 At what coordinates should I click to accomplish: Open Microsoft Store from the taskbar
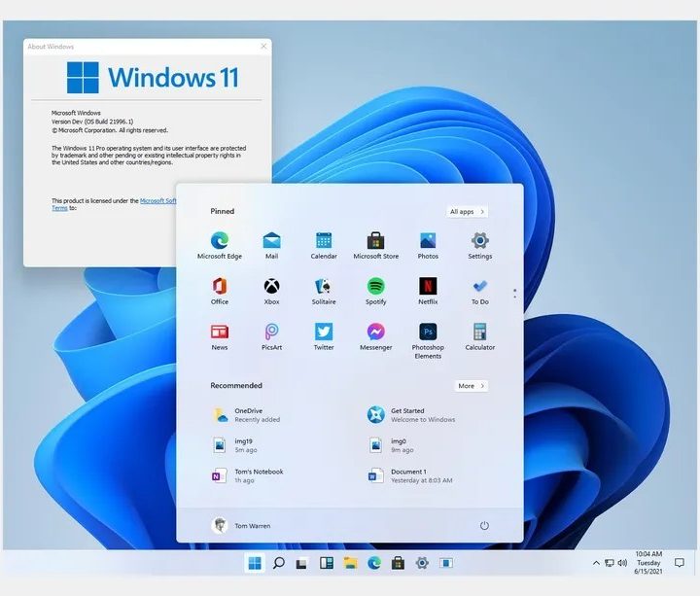tap(398, 563)
